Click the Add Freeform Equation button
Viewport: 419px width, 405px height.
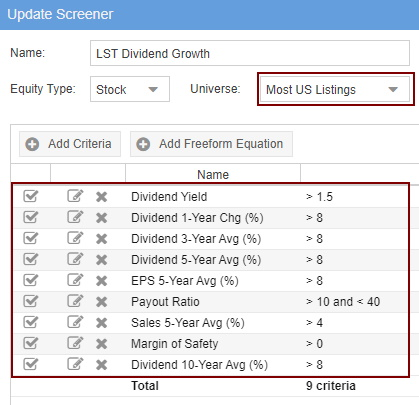(211, 144)
